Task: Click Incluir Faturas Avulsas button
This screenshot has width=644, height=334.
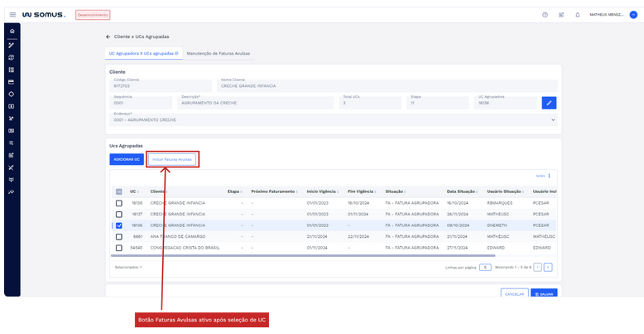Action: point(172,159)
